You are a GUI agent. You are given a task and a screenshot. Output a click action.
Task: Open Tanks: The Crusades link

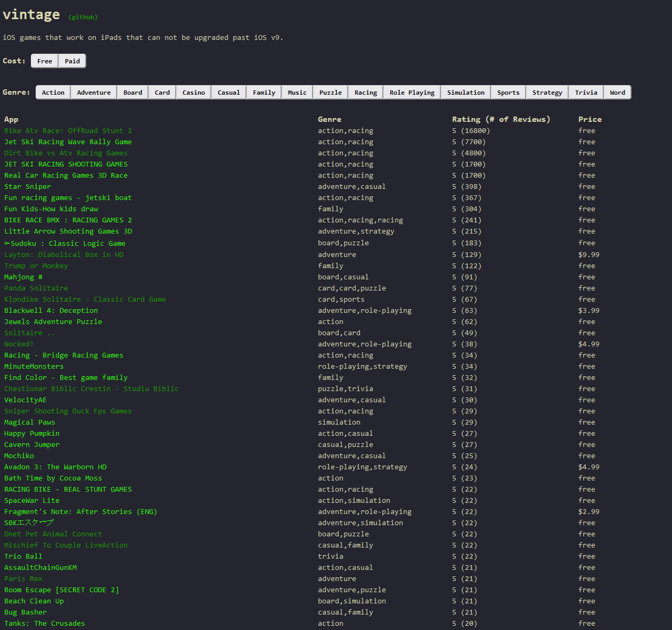(x=45, y=624)
